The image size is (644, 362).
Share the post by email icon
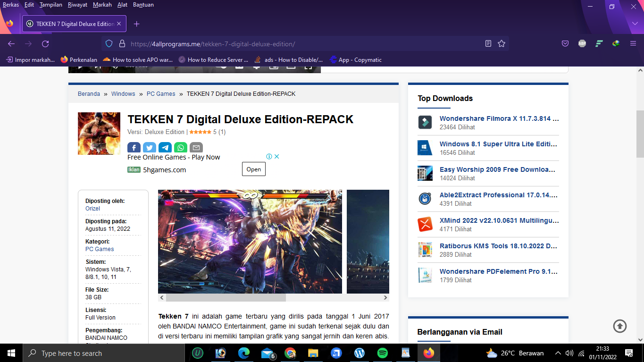(196, 147)
